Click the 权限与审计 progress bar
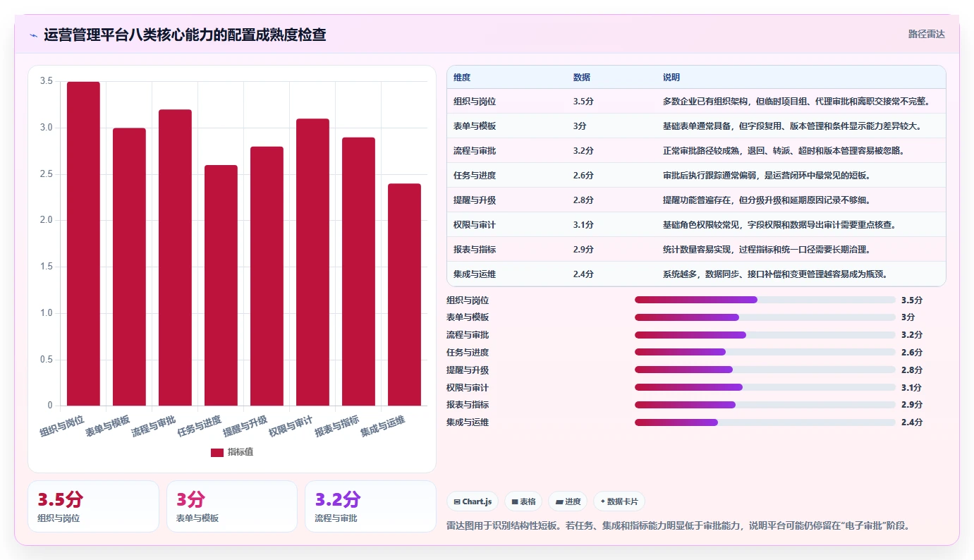 pyautogui.click(x=765, y=387)
